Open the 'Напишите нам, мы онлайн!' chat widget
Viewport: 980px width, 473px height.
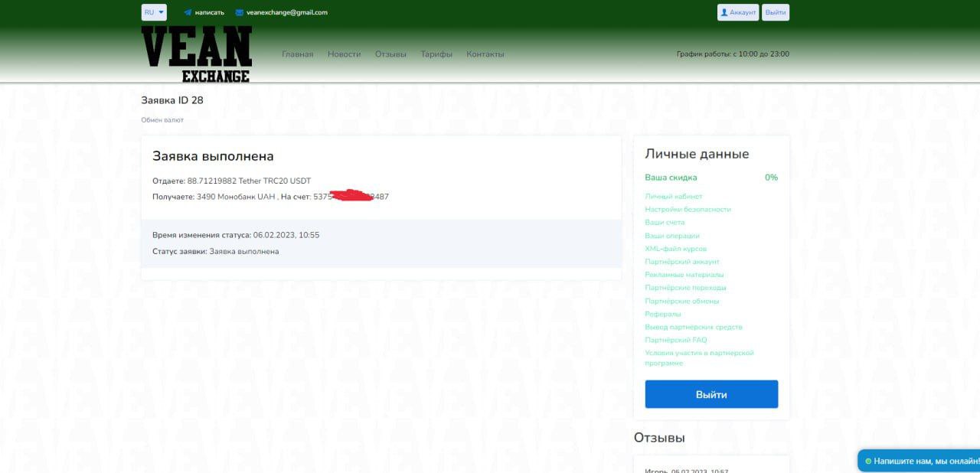coord(919,461)
